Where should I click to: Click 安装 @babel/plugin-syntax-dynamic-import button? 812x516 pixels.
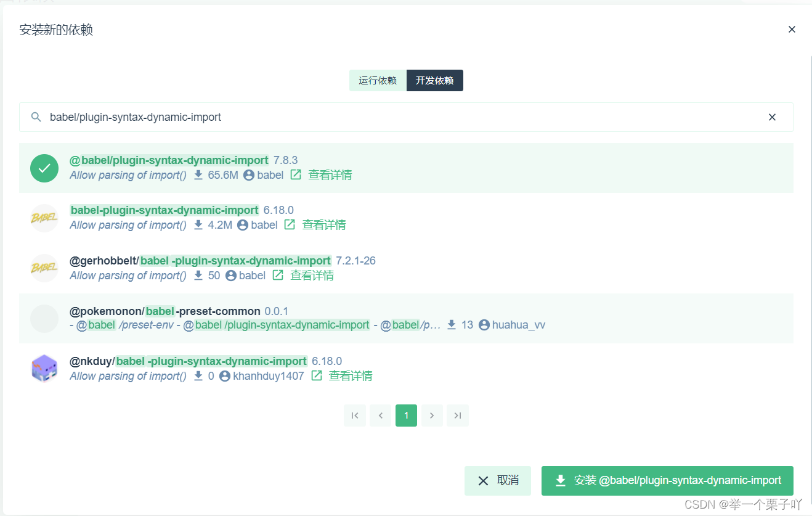pyautogui.click(x=667, y=481)
